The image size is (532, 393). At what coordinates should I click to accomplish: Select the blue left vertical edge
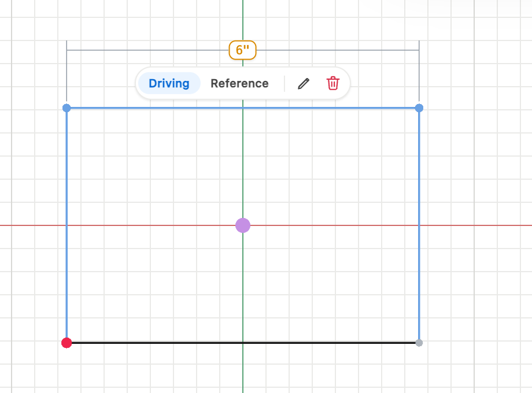(x=66, y=225)
